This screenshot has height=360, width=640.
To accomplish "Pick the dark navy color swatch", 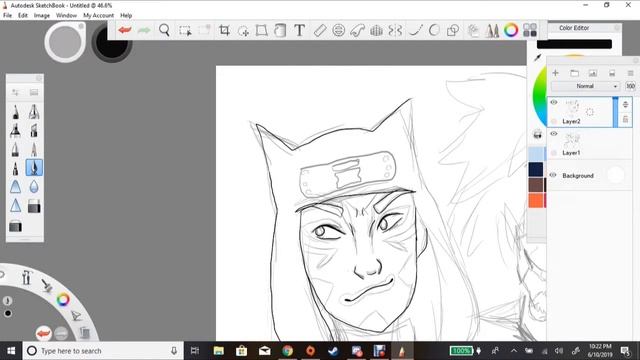I will (536, 169).
